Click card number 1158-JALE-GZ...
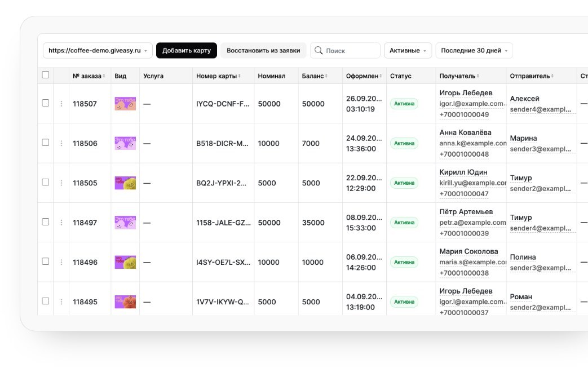 click(x=223, y=223)
